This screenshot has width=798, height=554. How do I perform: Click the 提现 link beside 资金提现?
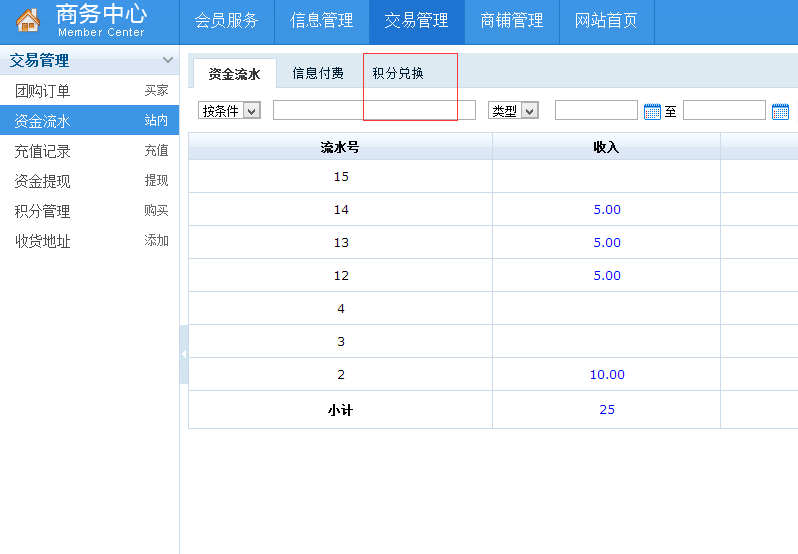[x=156, y=181]
